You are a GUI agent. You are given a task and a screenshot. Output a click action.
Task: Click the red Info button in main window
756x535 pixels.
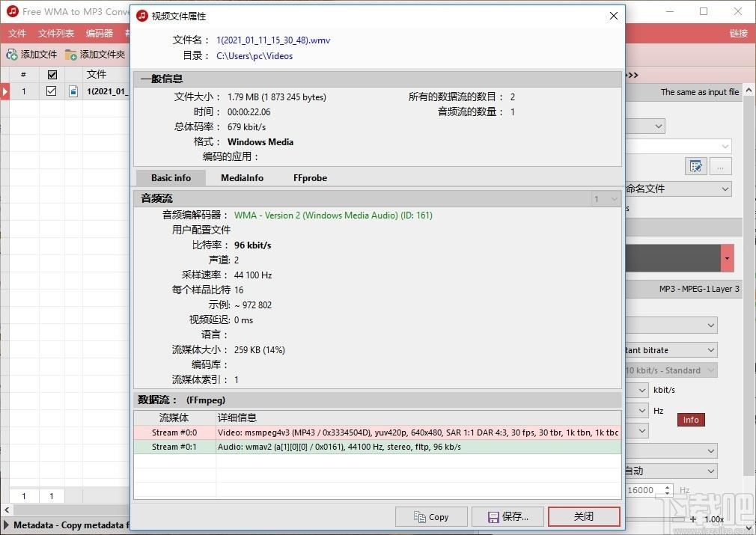[691, 420]
